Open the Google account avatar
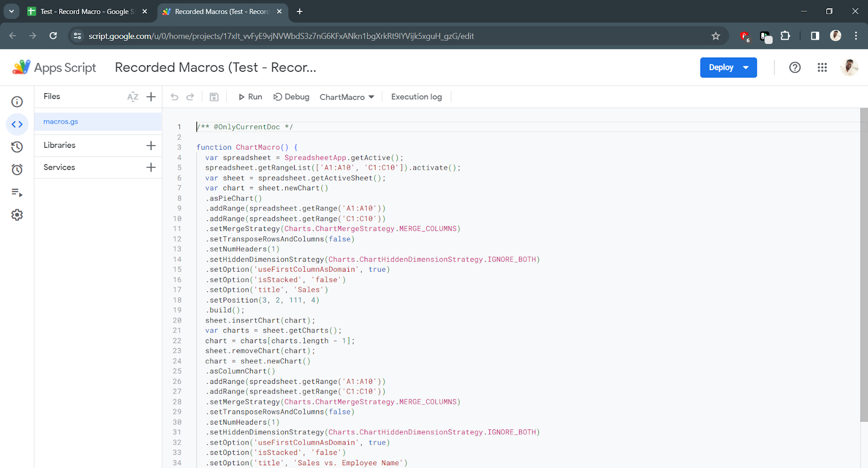This screenshot has height=468, width=868. click(x=849, y=67)
